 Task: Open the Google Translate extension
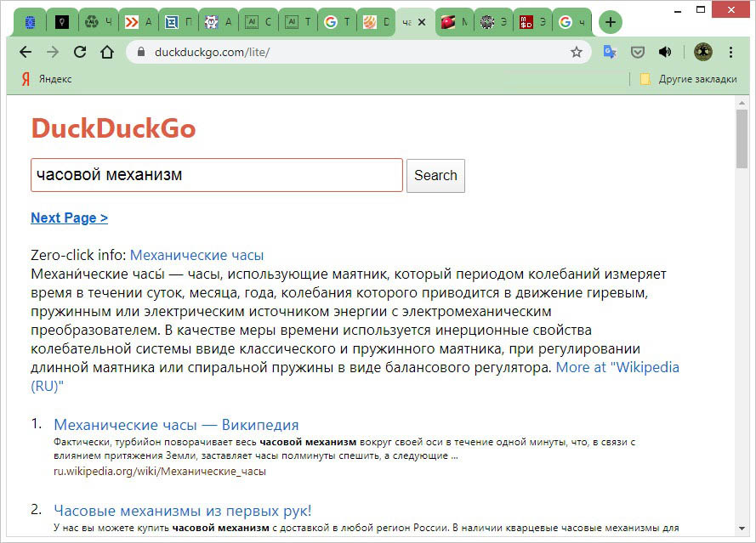(x=610, y=52)
